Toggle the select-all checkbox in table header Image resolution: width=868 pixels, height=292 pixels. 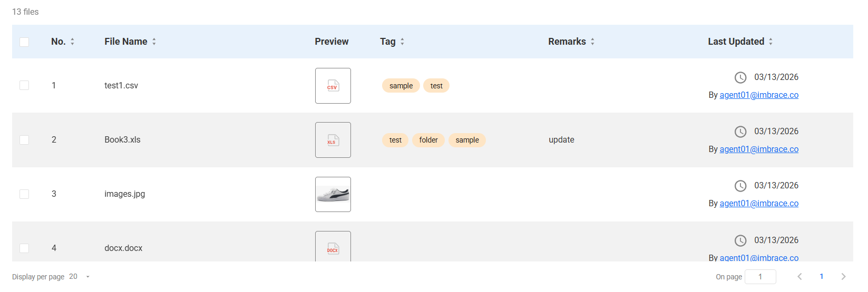(x=24, y=42)
